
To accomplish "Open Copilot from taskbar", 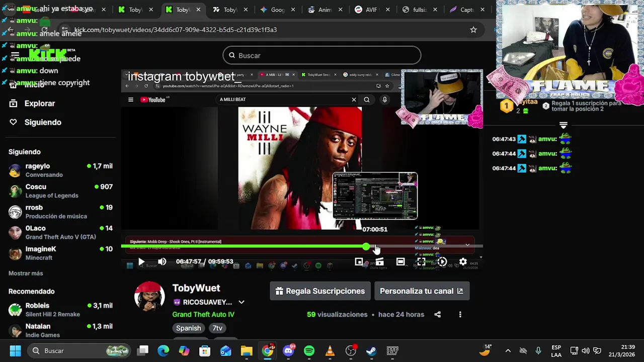I will (184, 350).
